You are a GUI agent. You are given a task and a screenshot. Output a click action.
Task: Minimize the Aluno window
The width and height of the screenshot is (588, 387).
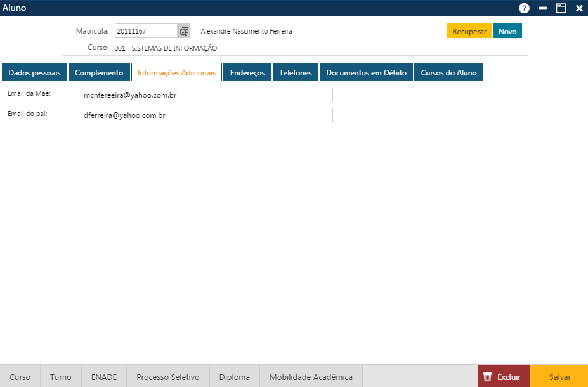542,8
